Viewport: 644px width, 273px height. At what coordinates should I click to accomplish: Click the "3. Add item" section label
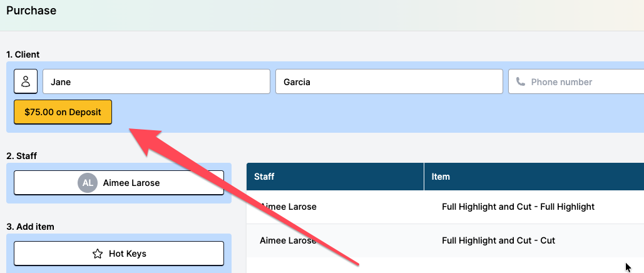click(30, 227)
